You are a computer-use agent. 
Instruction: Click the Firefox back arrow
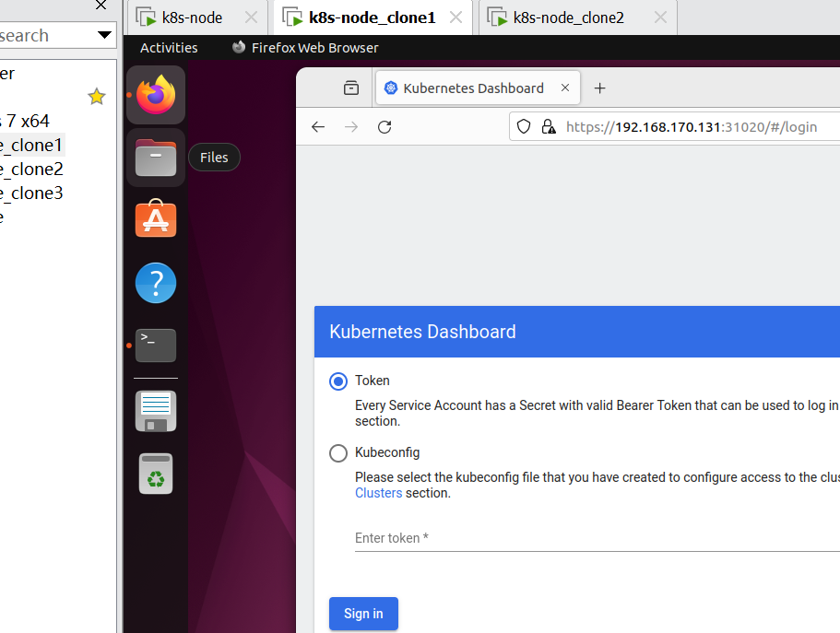[318, 127]
